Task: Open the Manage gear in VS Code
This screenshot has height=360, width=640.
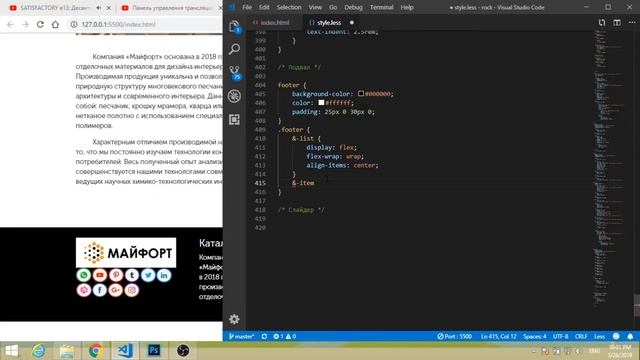Action: tap(234, 319)
